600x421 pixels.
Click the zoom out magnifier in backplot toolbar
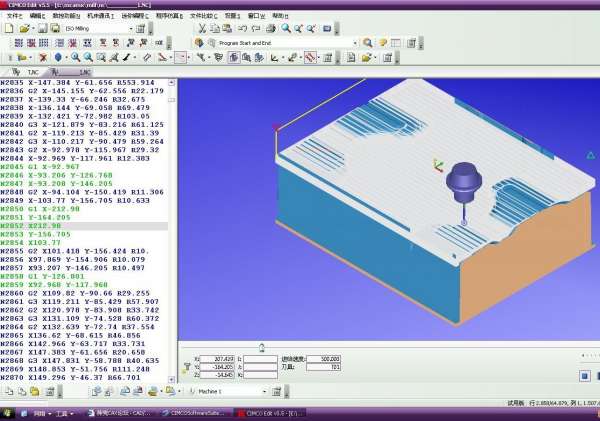88,58
